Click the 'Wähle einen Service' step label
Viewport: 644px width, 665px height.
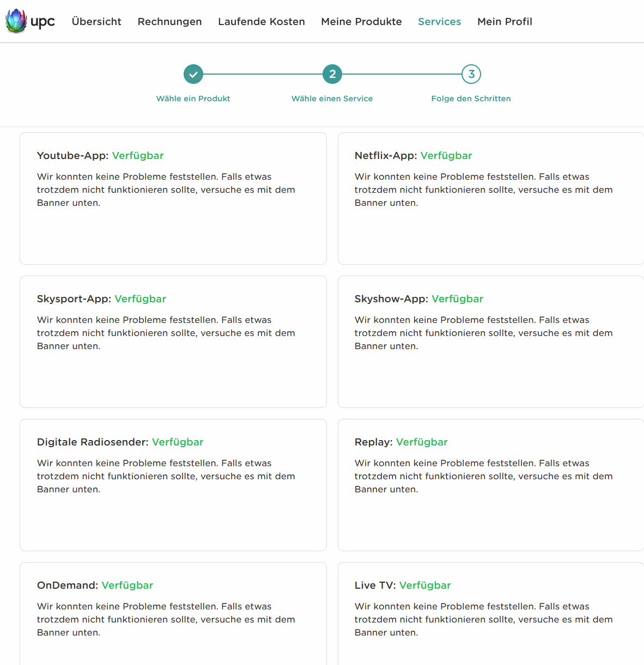click(x=332, y=99)
